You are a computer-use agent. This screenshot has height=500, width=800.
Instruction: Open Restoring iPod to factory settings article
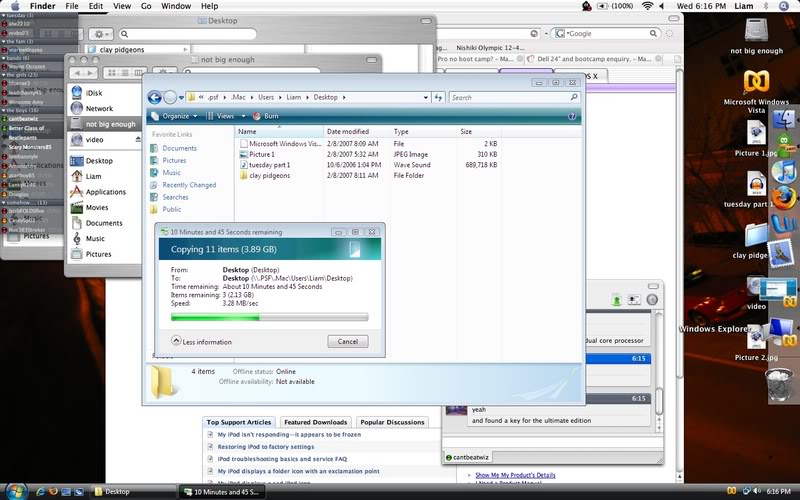point(266,446)
